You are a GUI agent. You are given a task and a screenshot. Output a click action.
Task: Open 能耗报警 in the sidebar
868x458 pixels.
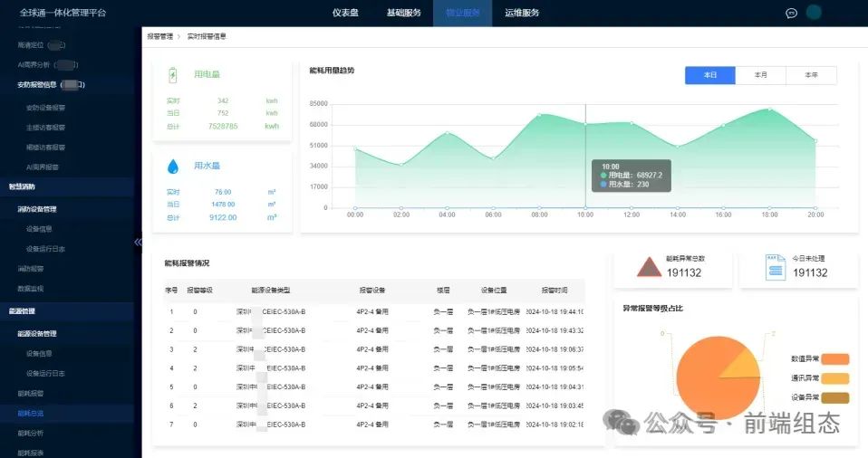click(x=31, y=394)
